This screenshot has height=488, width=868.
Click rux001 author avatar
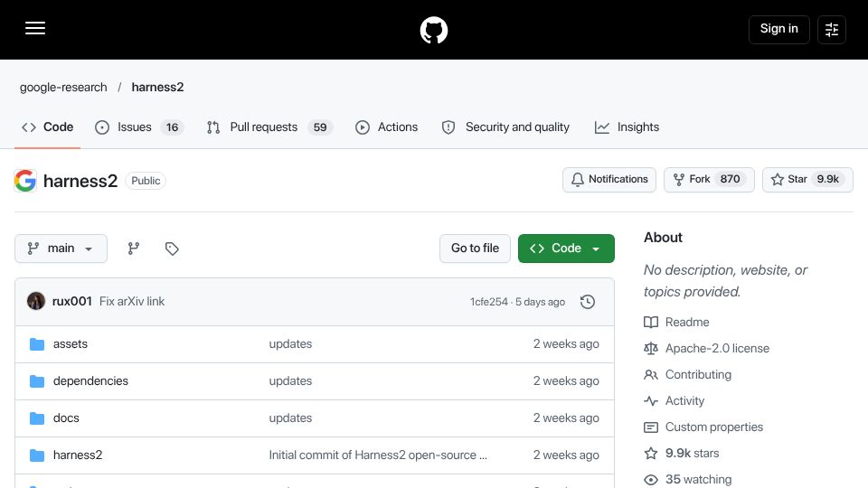click(36, 302)
